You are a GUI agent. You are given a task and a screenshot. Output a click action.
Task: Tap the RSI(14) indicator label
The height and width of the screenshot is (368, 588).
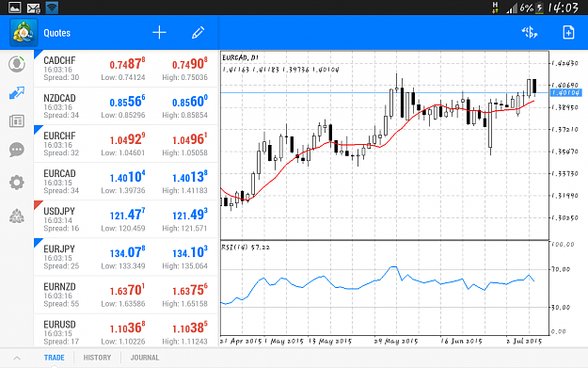tap(246, 248)
